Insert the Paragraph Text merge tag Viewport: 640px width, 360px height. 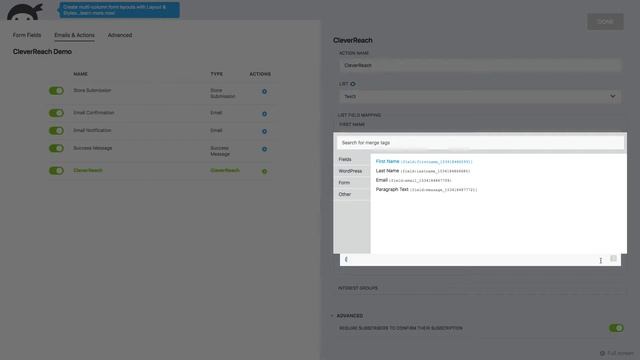click(426, 189)
